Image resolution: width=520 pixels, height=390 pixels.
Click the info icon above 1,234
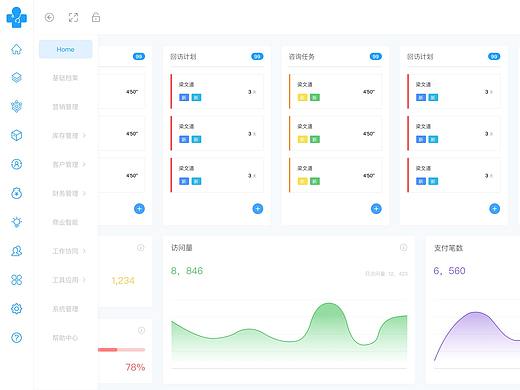coord(141,247)
